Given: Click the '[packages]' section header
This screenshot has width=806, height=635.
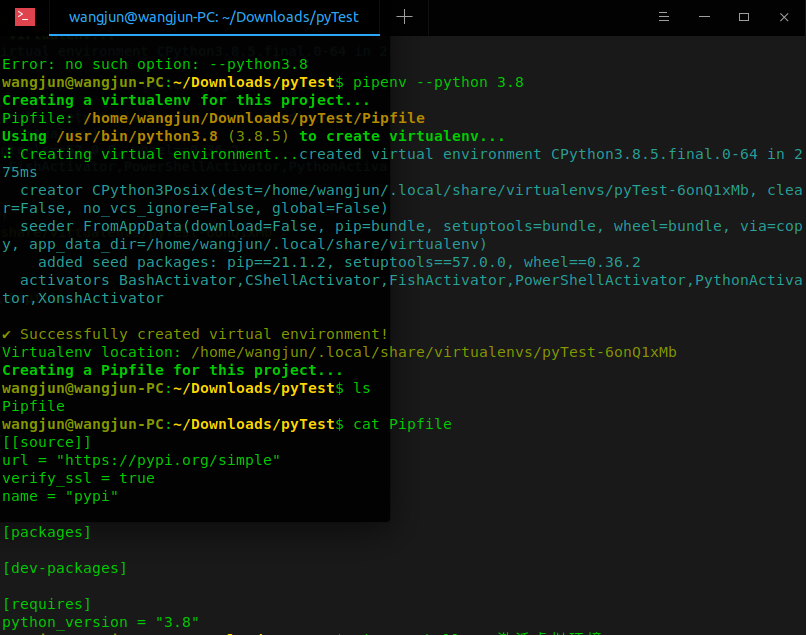Looking at the screenshot, I should pos(47,532).
